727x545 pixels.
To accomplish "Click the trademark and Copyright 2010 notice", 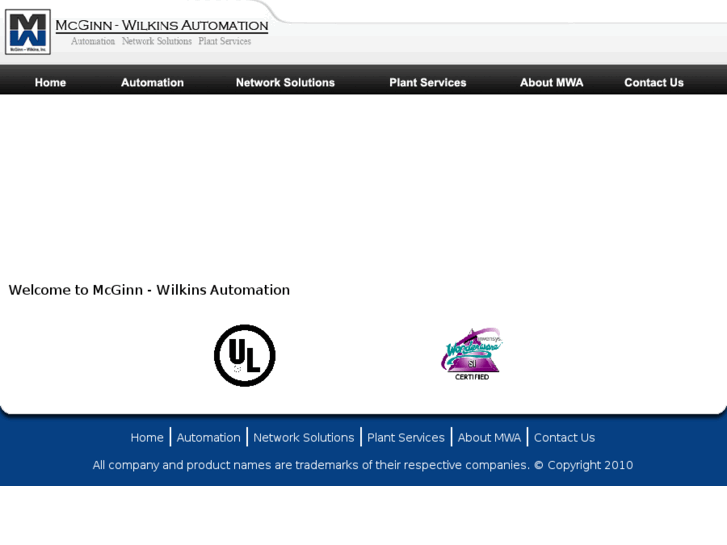I will (x=363, y=465).
